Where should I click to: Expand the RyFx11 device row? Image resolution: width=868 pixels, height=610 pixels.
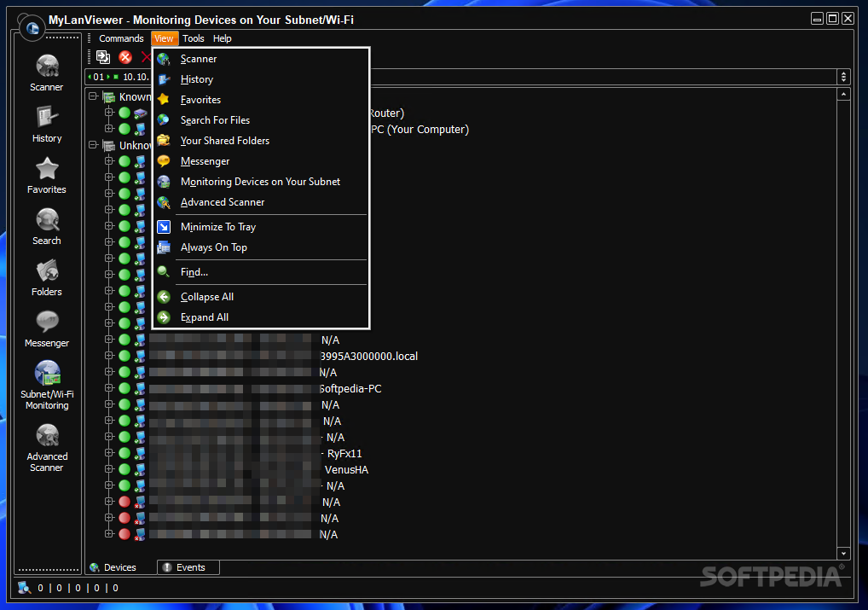(109, 453)
